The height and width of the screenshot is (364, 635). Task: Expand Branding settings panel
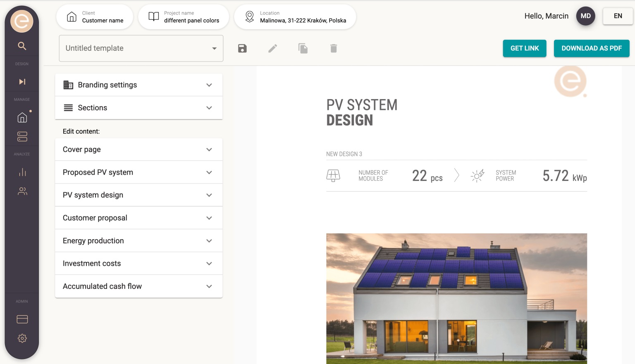pyautogui.click(x=139, y=85)
